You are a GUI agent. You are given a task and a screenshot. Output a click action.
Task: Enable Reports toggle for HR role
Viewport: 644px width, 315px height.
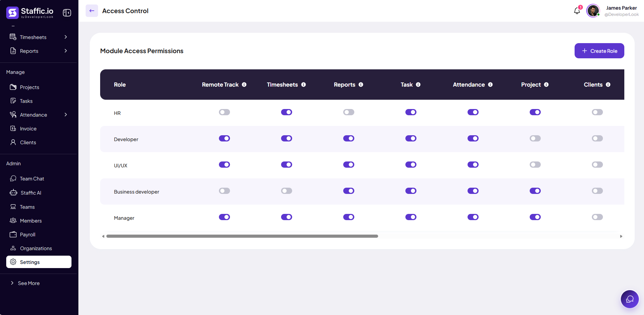[349, 112]
